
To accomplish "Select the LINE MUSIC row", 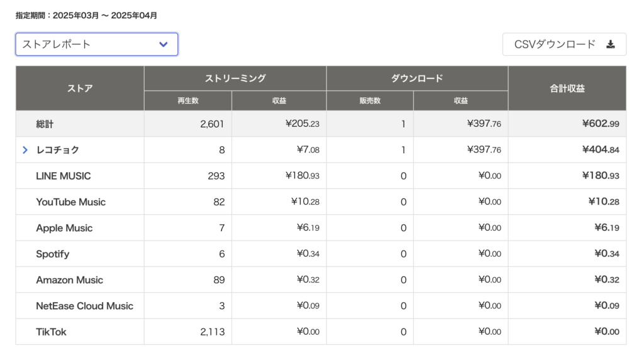I will coord(321,176).
